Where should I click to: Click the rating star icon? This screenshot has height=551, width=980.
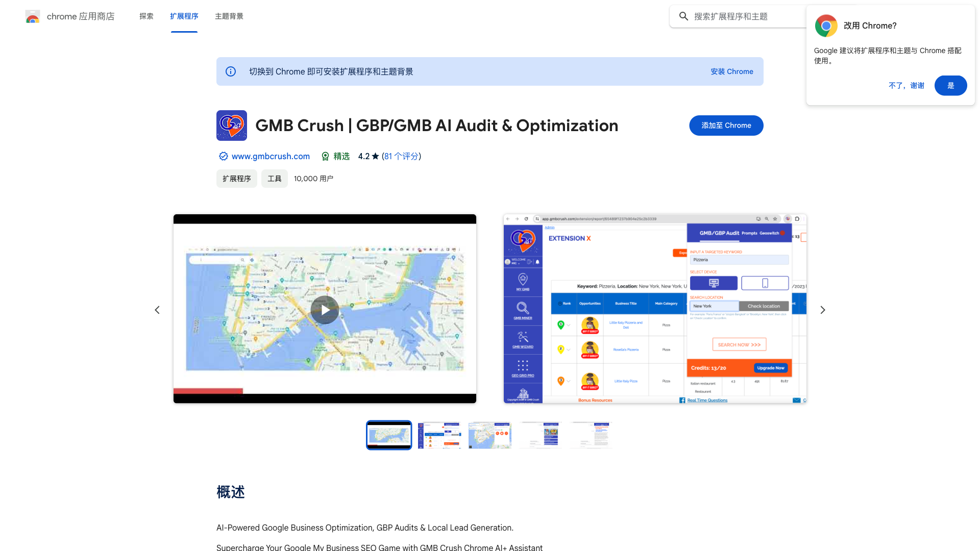(x=376, y=156)
